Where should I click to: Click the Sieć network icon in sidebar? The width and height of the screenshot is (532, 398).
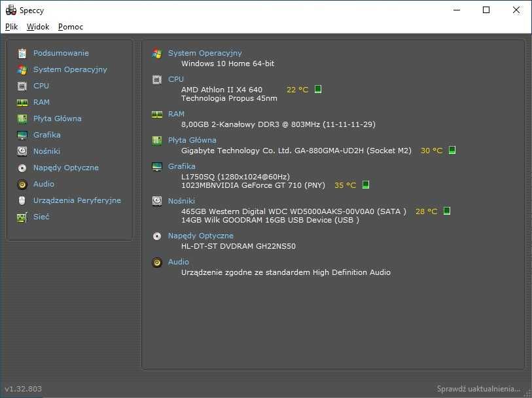22,217
